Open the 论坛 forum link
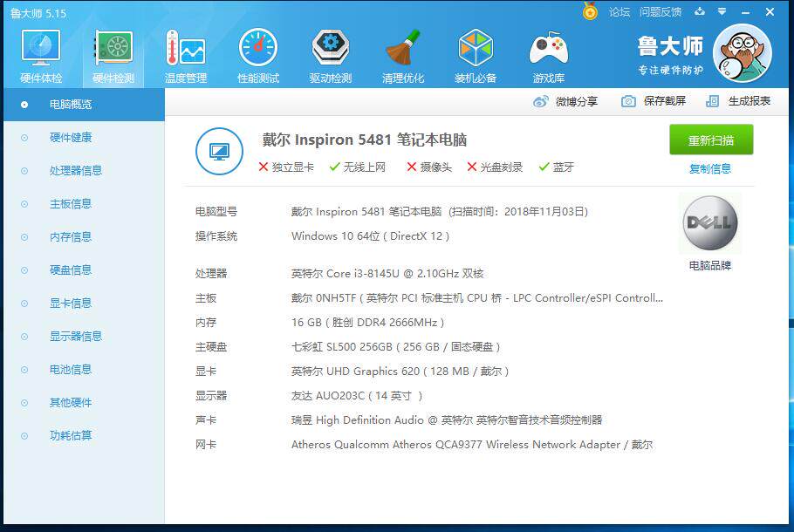 click(x=619, y=12)
